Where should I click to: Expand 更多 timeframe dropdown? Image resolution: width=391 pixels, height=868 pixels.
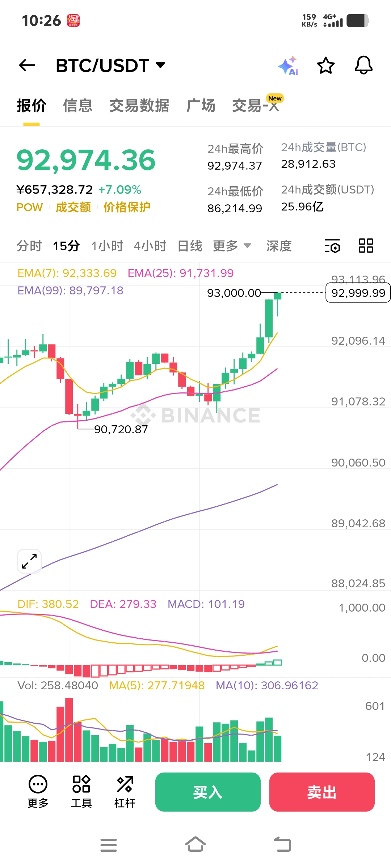(232, 246)
